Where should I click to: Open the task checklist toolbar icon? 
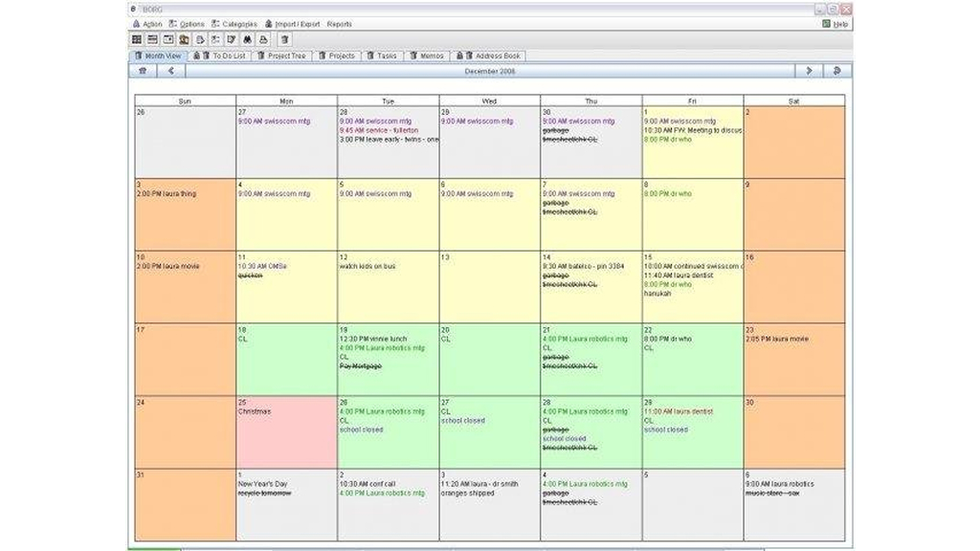216,39
